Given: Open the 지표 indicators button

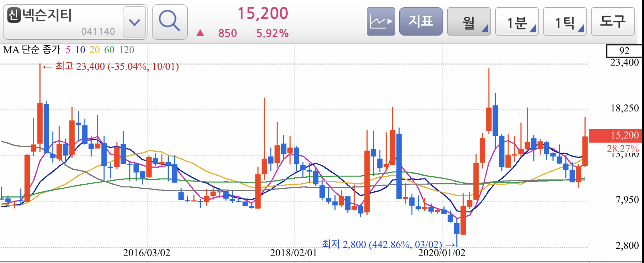Looking at the screenshot, I should point(421,22).
